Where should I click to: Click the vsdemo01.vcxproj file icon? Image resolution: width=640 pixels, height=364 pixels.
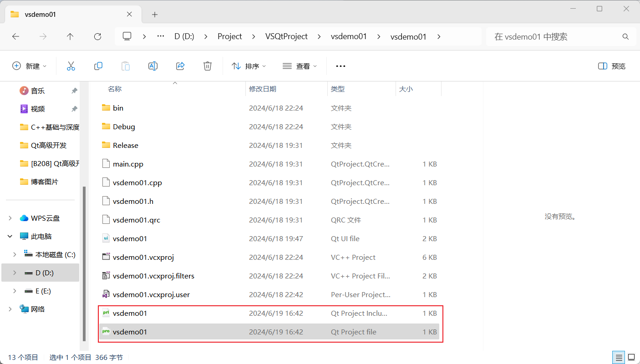pyautogui.click(x=106, y=257)
